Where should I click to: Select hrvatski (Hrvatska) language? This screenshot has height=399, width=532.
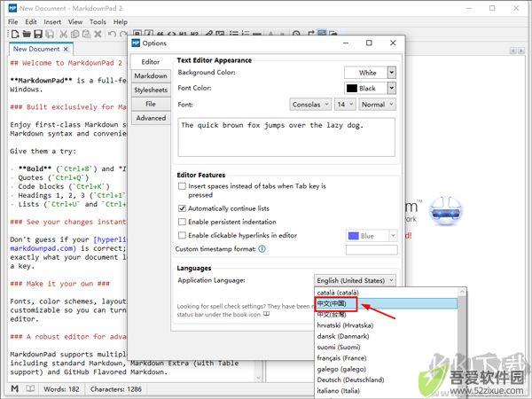386,325
